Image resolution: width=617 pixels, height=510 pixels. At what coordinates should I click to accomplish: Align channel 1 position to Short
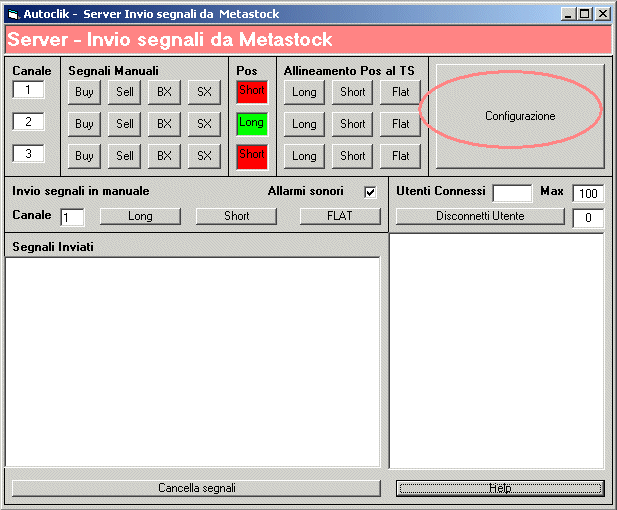352,92
